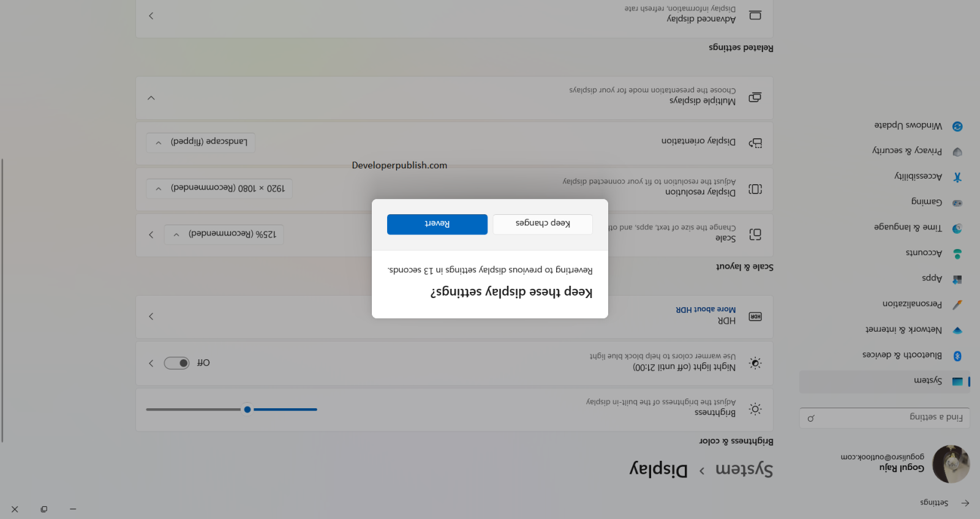
Task: Open the System category in sidebar
Action: (884, 381)
